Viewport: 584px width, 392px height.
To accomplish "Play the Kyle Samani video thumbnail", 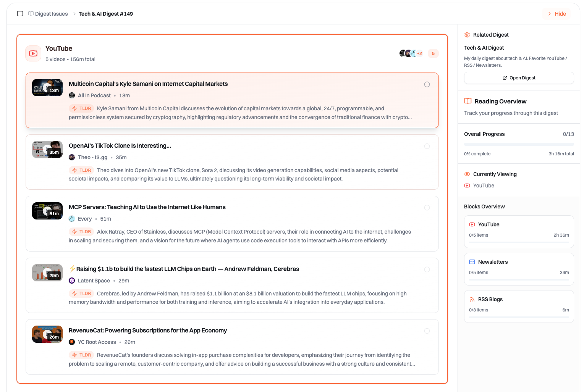I will 47,88.
